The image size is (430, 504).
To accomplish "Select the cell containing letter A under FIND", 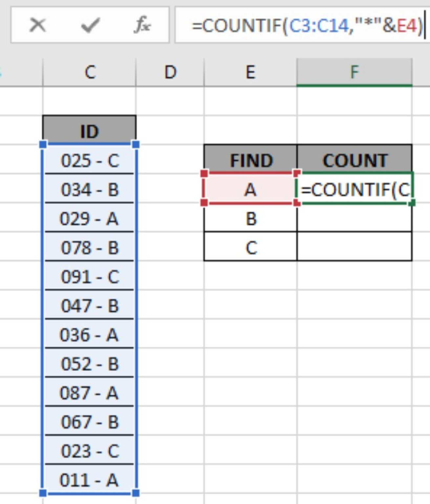I will [x=250, y=190].
